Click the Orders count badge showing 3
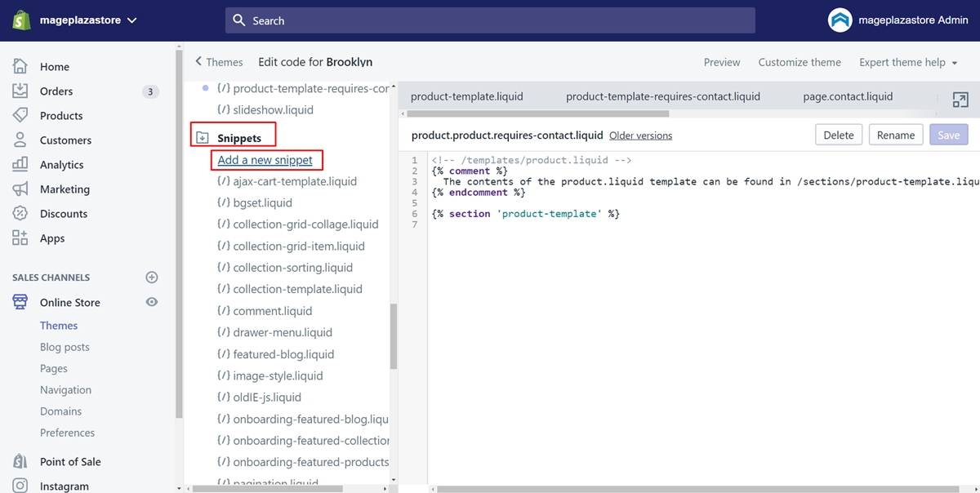The image size is (980, 493). click(x=150, y=91)
